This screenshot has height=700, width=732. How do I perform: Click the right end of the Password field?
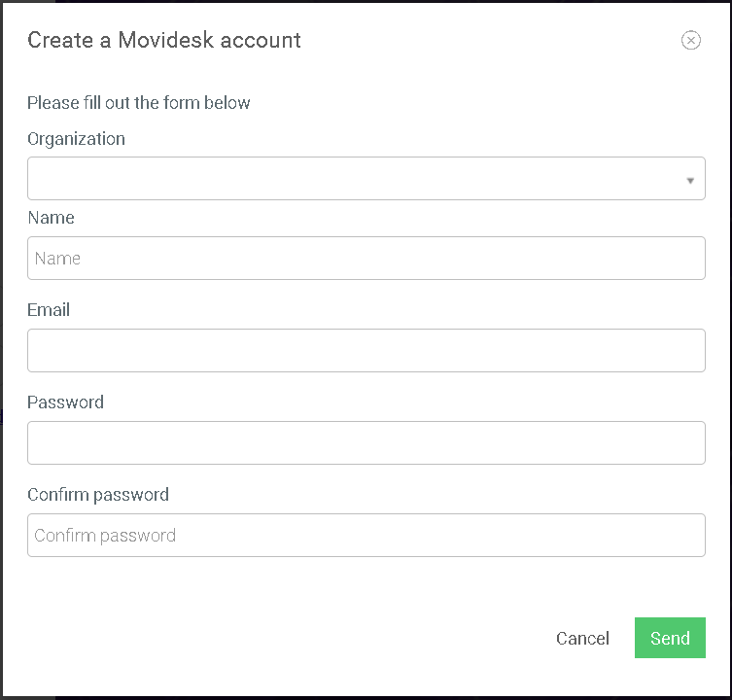coord(686,442)
